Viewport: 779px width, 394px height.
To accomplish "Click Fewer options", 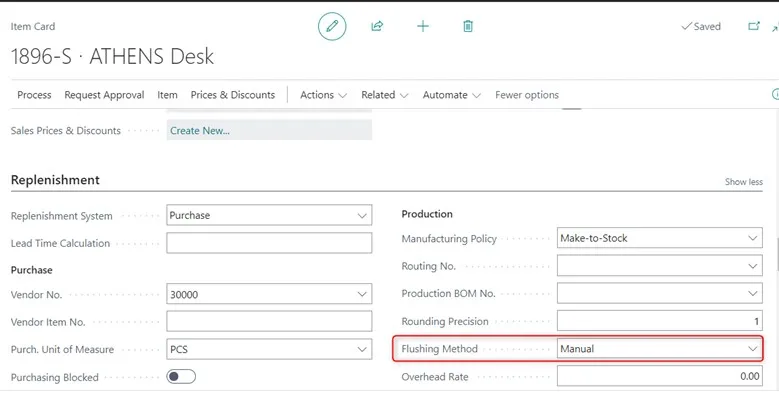I will click(x=527, y=95).
